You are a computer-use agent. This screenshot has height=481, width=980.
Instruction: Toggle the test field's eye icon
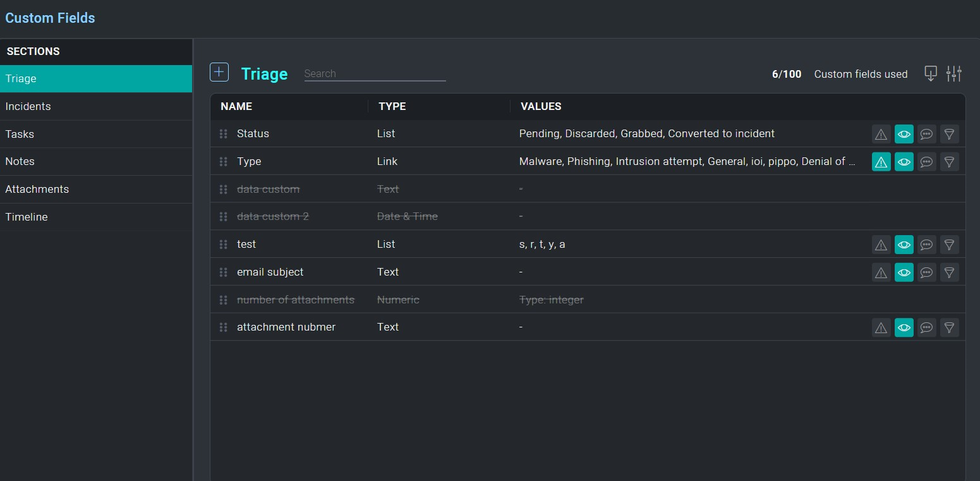pos(904,245)
